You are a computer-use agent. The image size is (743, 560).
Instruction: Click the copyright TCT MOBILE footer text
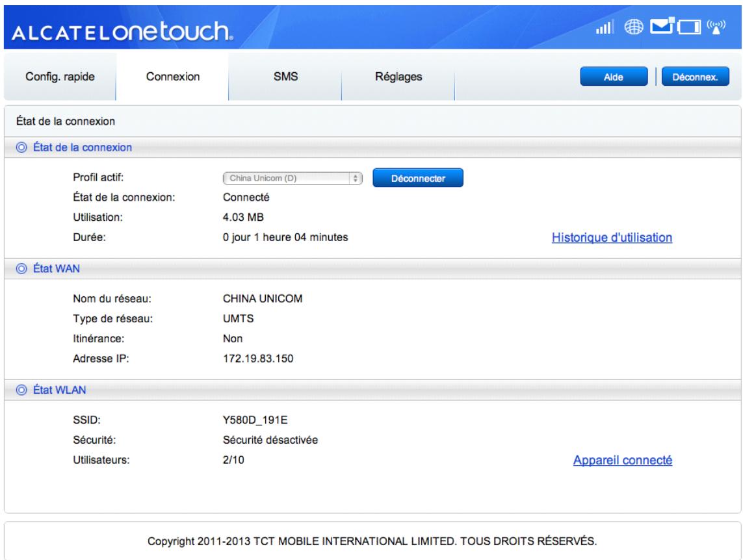pyautogui.click(x=372, y=541)
